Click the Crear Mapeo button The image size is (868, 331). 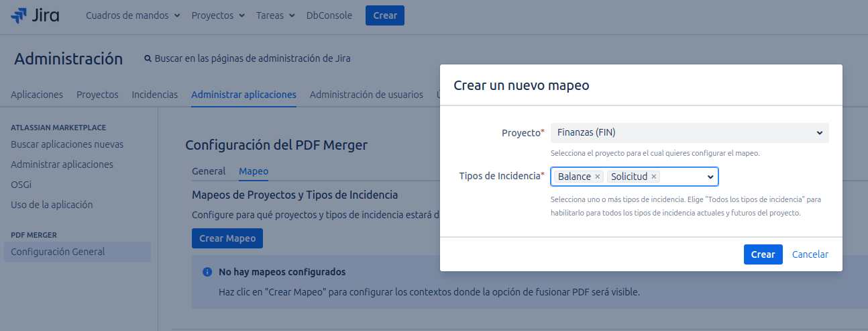227,238
